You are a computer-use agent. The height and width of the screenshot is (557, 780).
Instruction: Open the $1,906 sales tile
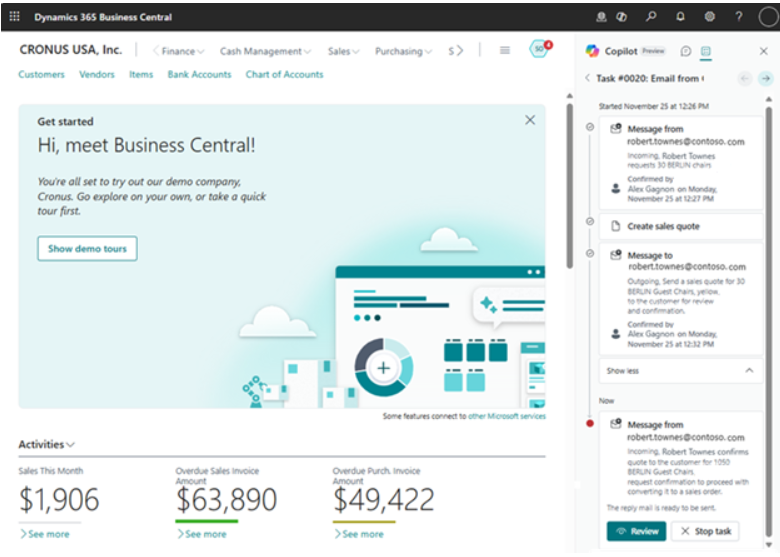59,500
